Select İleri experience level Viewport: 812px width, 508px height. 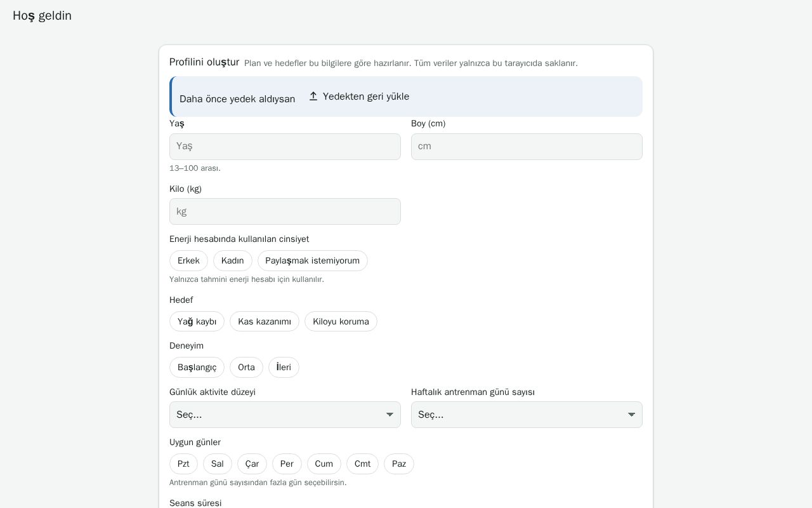tap(284, 368)
